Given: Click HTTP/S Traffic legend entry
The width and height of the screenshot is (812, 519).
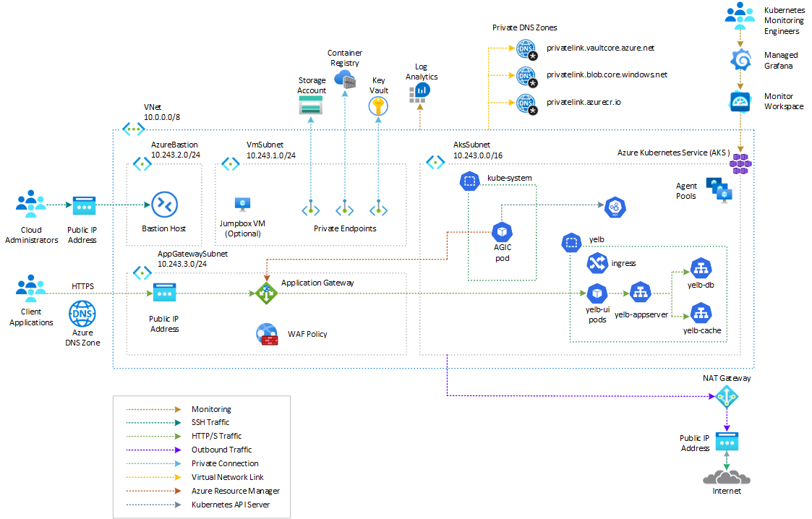Looking at the screenshot, I should (184, 436).
